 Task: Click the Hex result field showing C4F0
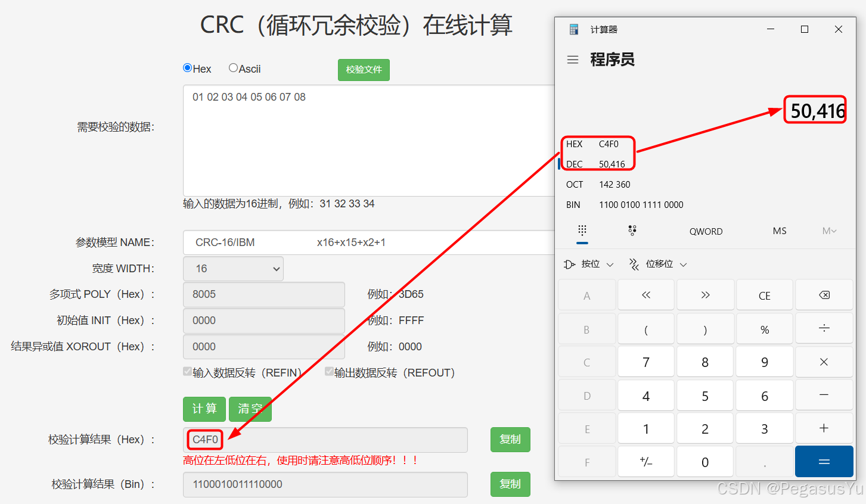pos(325,440)
